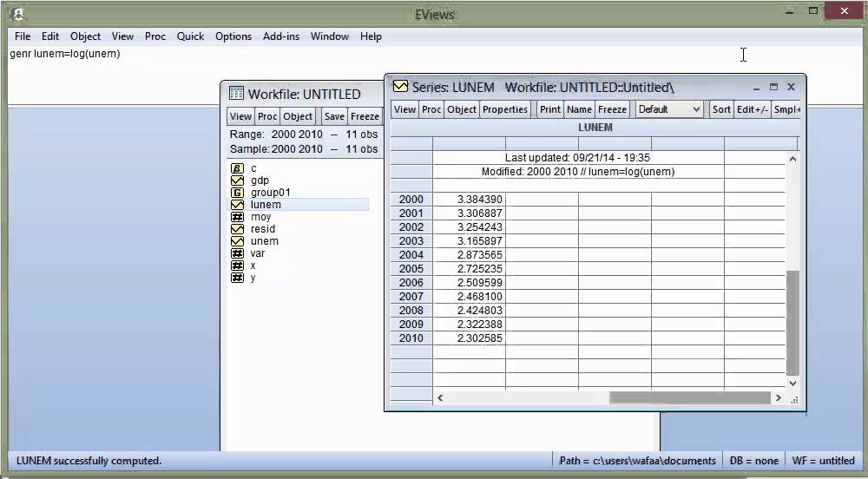Click Freeze in the Series window toolbar
Screen dimensions: 868x479
(x=612, y=109)
